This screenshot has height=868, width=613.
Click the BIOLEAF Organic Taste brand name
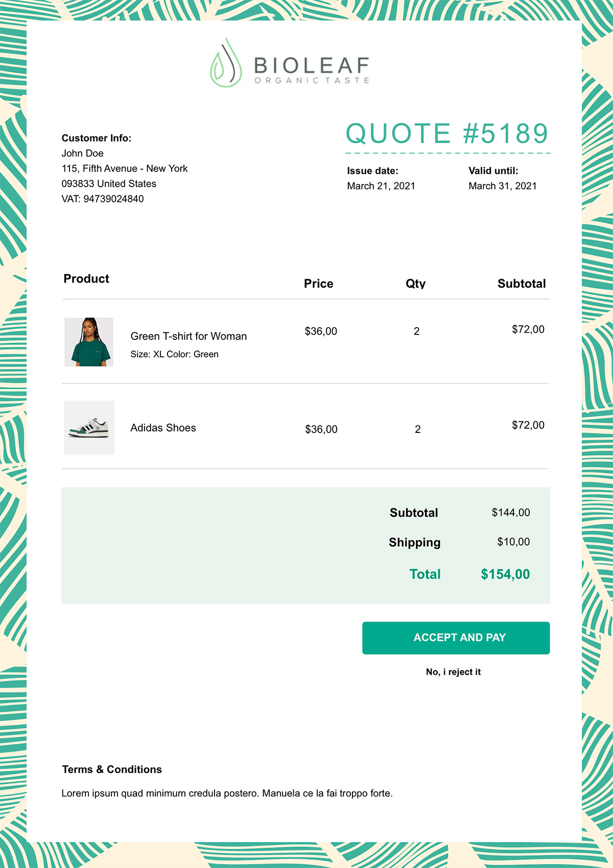[312, 69]
